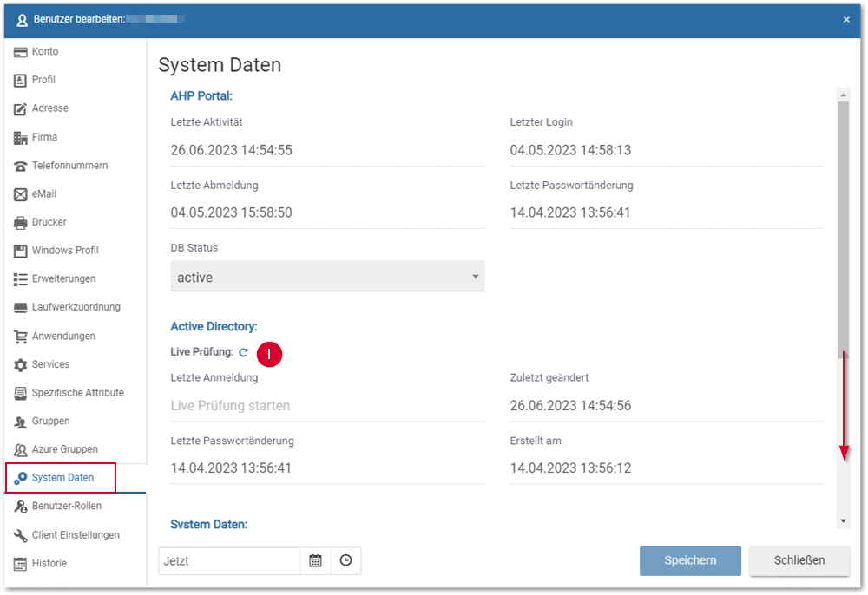The width and height of the screenshot is (868, 595).
Task: Click the Telefonnummern phone icon
Action: pyautogui.click(x=21, y=166)
